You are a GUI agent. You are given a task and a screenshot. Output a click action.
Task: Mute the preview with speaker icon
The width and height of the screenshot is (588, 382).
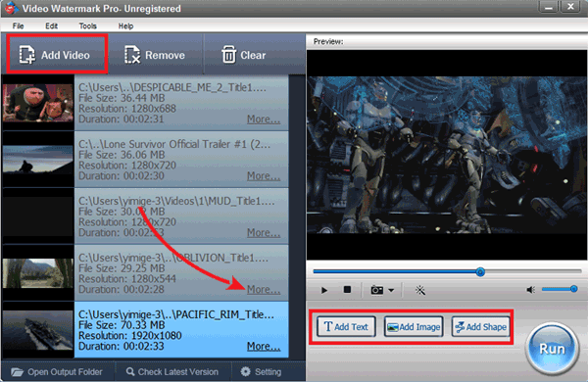530,290
